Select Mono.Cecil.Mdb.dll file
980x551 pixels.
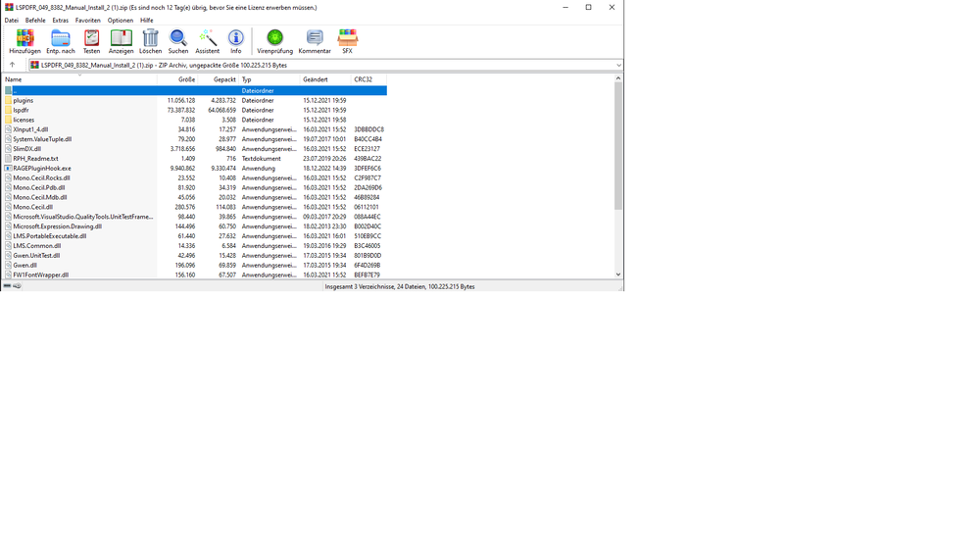pos(40,197)
